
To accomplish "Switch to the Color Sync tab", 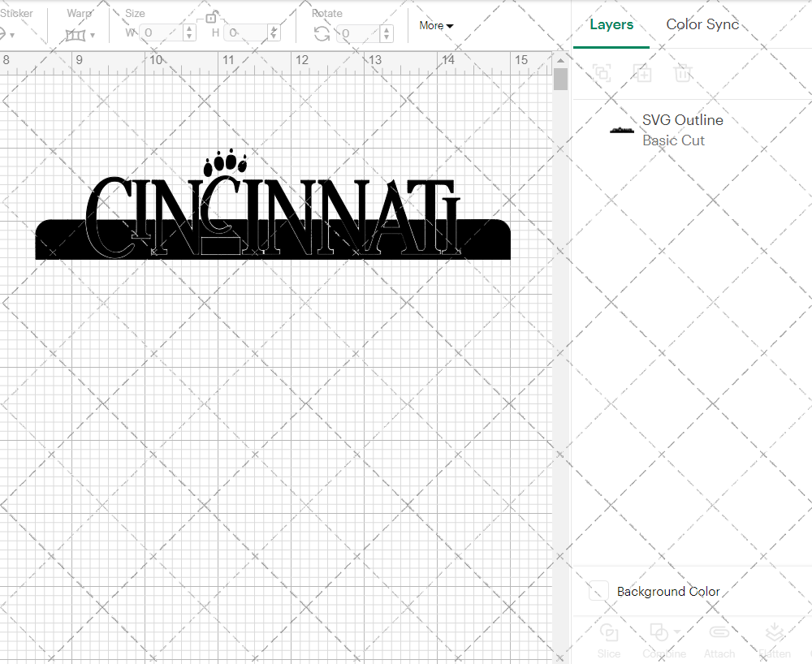I will pos(702,24).
